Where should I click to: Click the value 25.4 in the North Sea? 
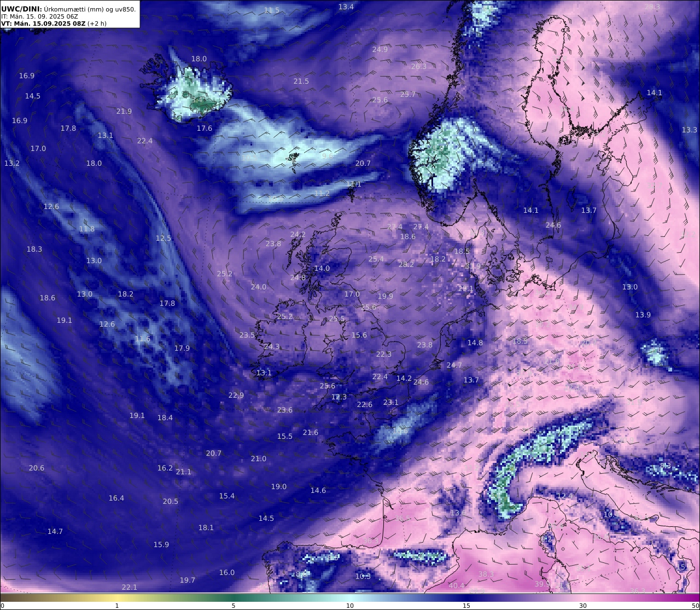point(376,259)
